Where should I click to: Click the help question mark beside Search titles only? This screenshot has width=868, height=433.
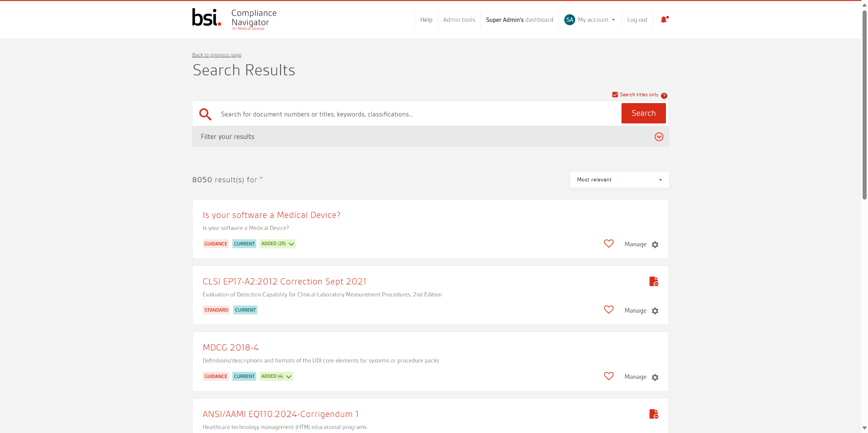point(664,96)
